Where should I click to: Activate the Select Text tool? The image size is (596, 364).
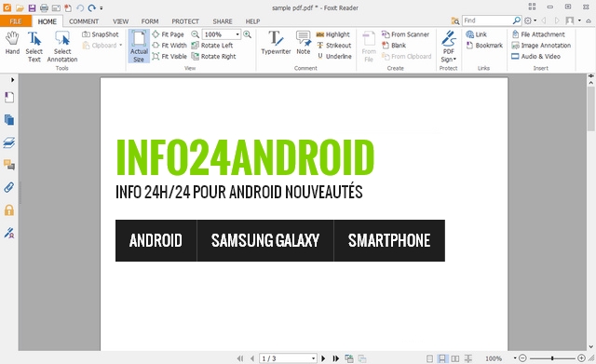click(x=34, y=47)
